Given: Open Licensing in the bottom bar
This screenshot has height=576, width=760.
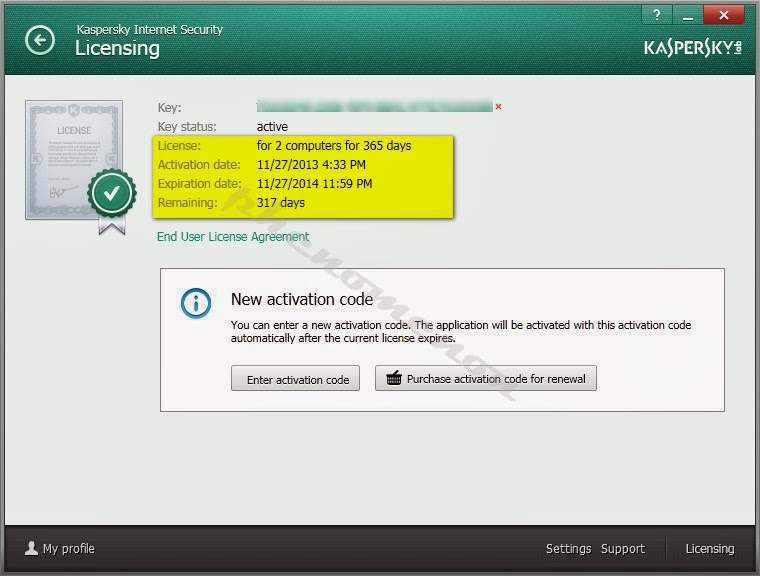Looking at the screenshot, I should [x=710, y=548].
